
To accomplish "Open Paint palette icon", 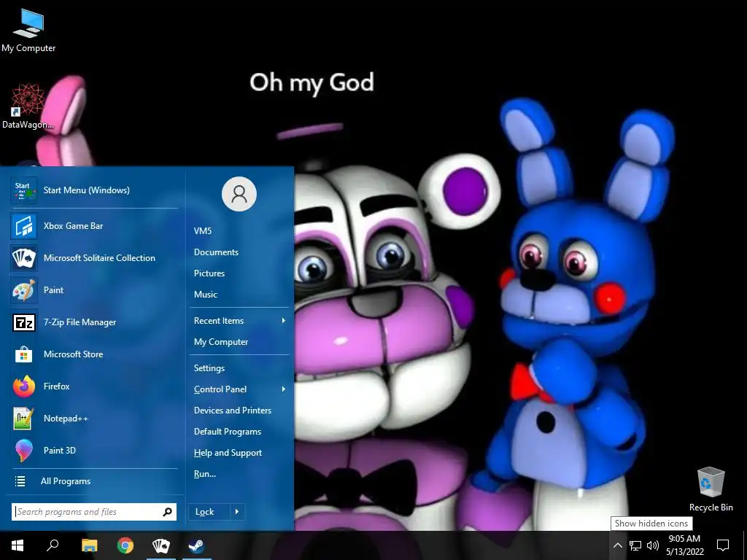I will click(24, 290).
